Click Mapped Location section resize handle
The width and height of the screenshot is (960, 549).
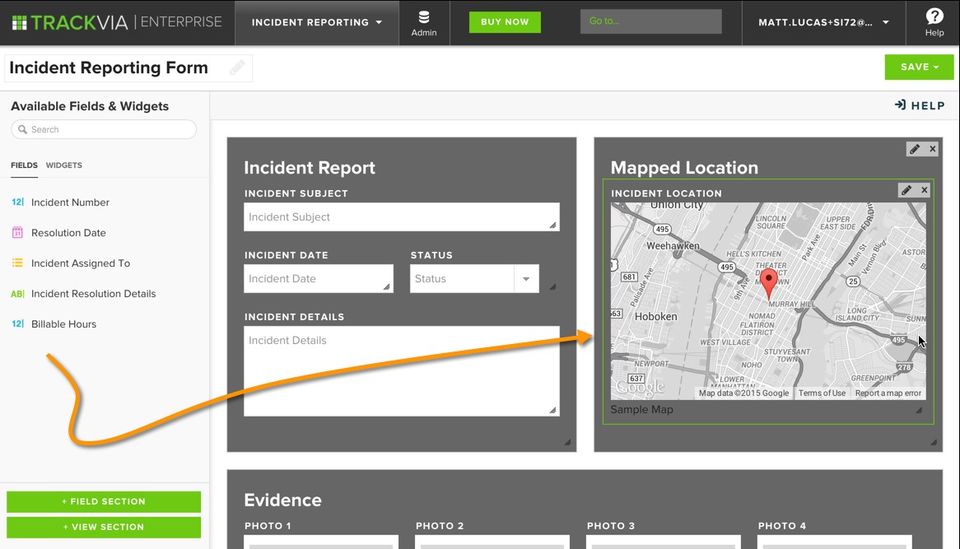point(934,441)
